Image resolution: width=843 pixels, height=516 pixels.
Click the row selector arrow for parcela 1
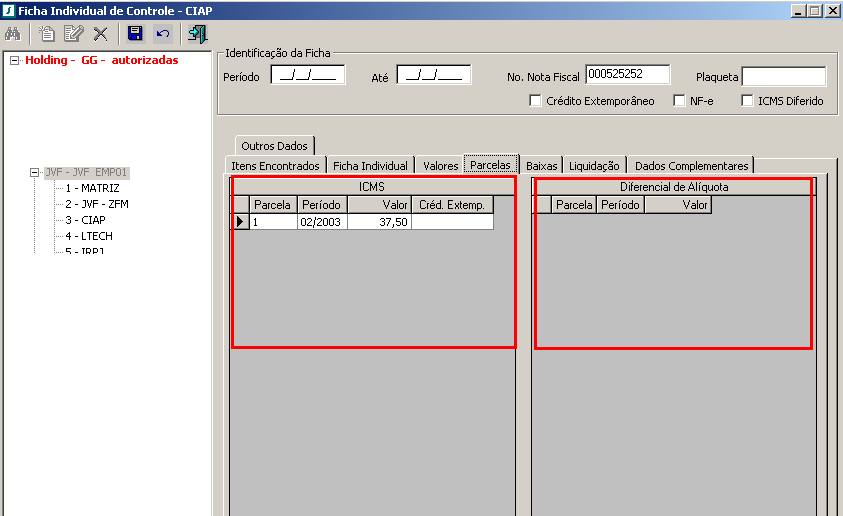click(240, 221)
